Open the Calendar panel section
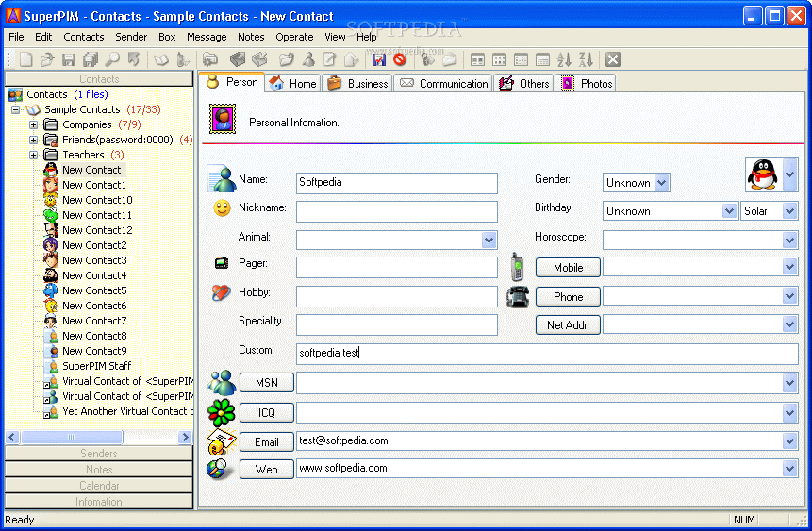 pyautogui.click(x=98, y=486)
